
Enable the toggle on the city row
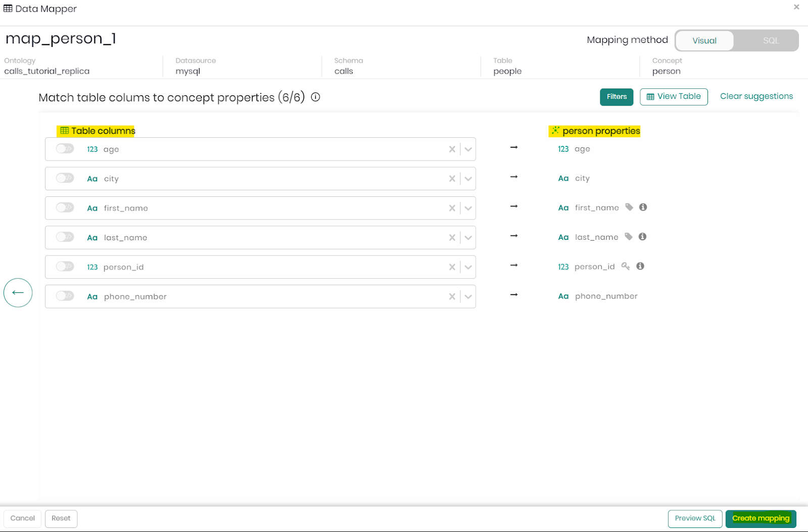65,178
